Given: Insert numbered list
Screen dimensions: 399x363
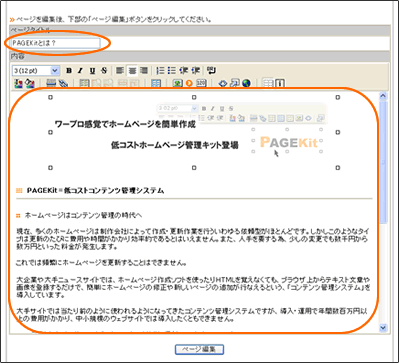Looking at the screenshot, I should click(x=161, y=71).
